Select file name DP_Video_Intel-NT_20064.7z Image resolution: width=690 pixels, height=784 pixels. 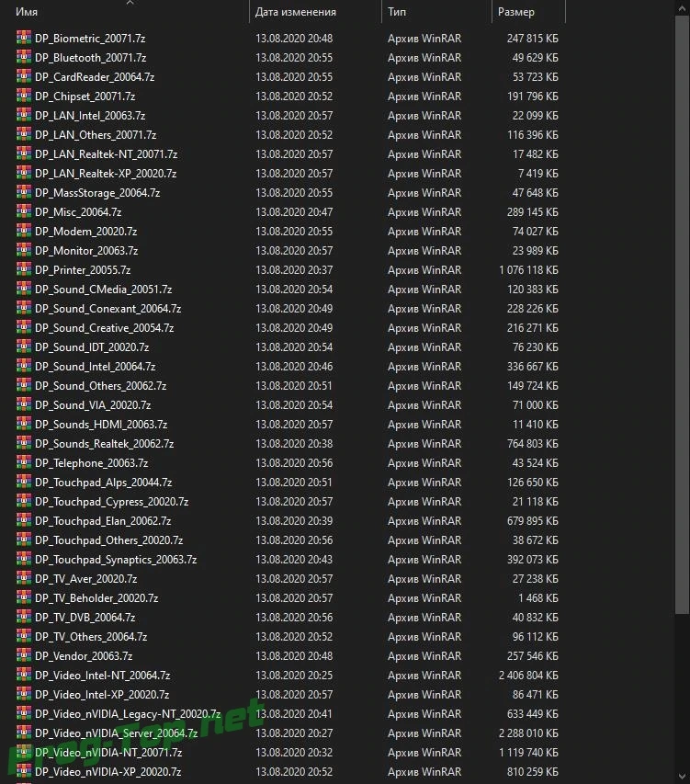(x=102, y=675)
